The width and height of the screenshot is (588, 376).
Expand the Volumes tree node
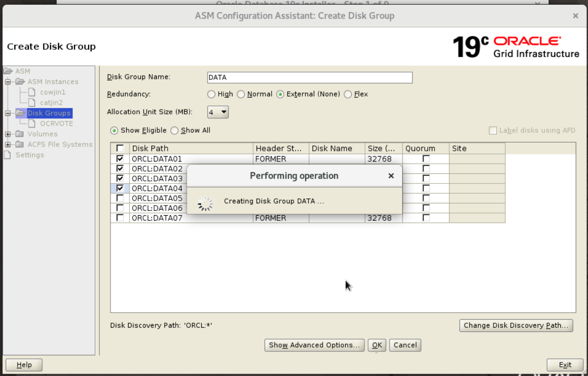click(x=8, y=134)
